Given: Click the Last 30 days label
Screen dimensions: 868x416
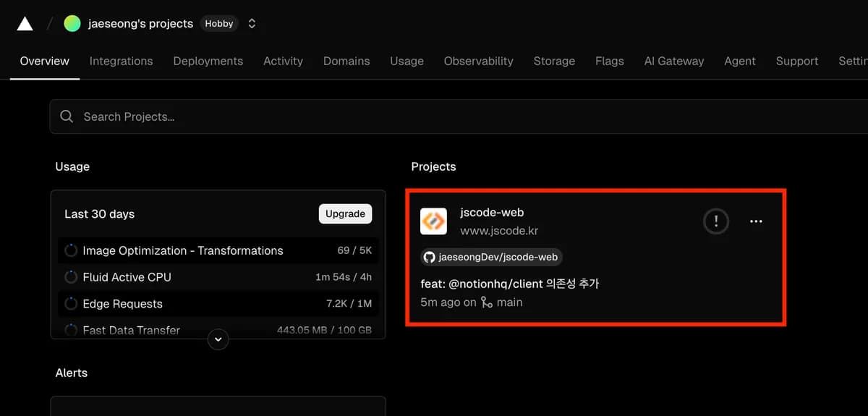Looking at the screenshot, I should (100, 214).
